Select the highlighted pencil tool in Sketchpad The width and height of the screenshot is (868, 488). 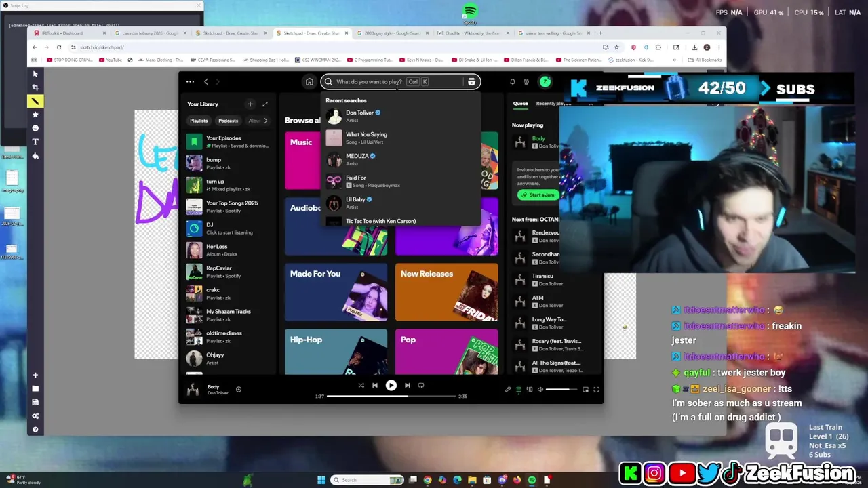[x=35, y=101]
